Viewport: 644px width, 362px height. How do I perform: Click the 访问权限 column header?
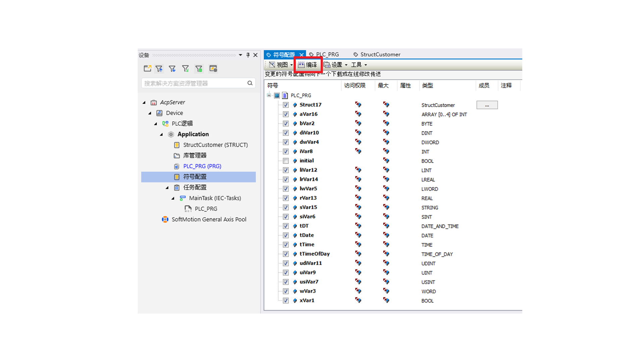358,86
